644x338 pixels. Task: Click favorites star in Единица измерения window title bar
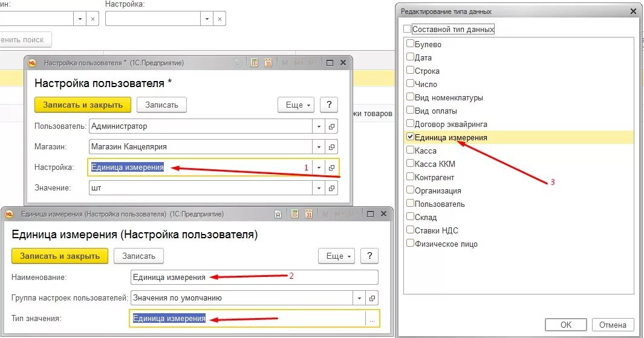(x=278, y=214)
